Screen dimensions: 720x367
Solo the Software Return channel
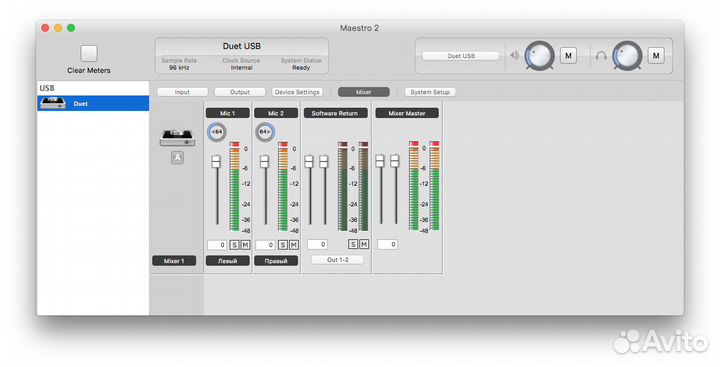(x=353, y=244)
